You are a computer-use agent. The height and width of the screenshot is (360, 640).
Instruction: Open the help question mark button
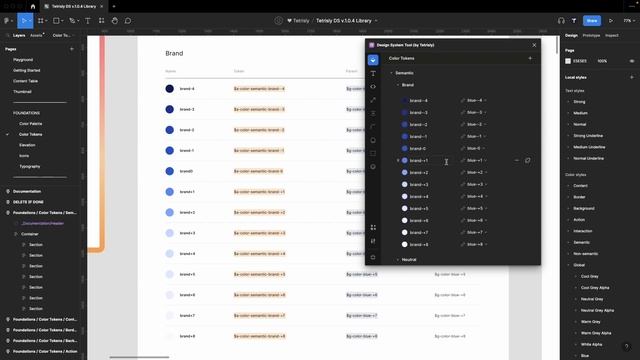click(627, 347)
